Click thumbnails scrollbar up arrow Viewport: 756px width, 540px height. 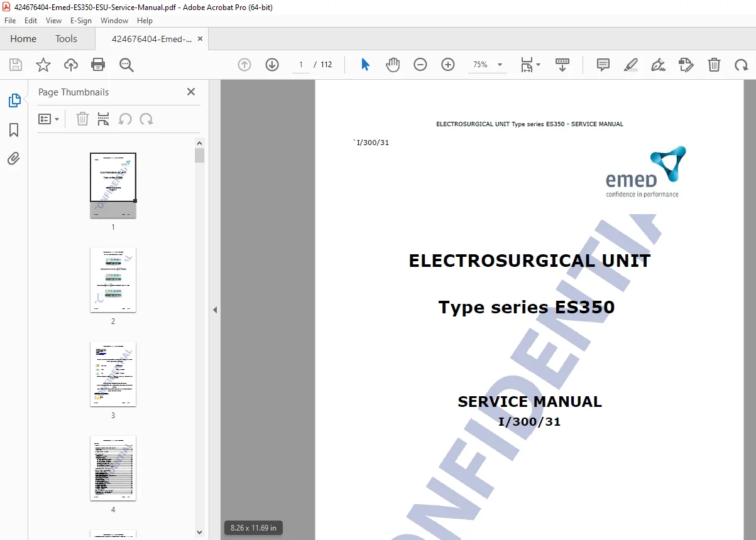click(x=200, y=143)
